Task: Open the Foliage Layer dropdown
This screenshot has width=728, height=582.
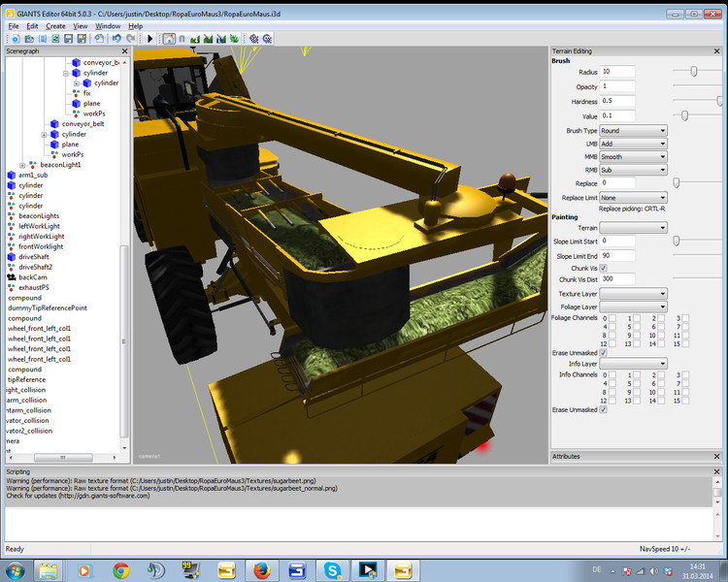Action: pyautogui.click(x=633, y=307)
